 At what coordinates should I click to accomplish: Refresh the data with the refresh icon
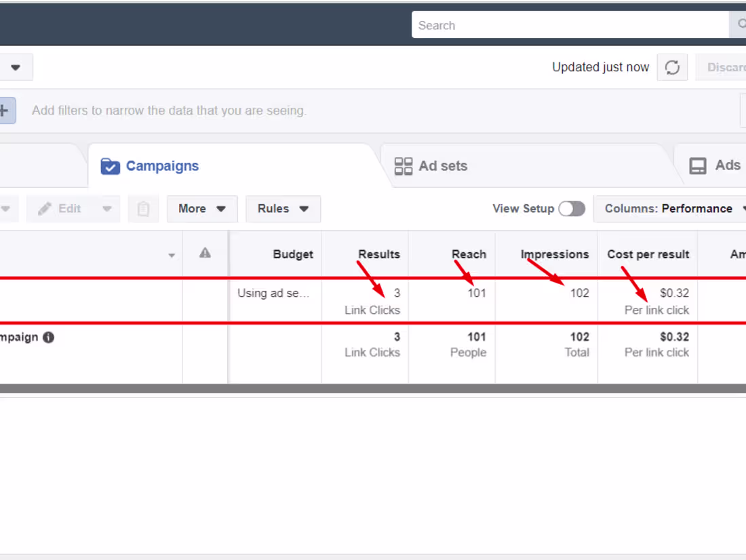click(x=672, y=67)
